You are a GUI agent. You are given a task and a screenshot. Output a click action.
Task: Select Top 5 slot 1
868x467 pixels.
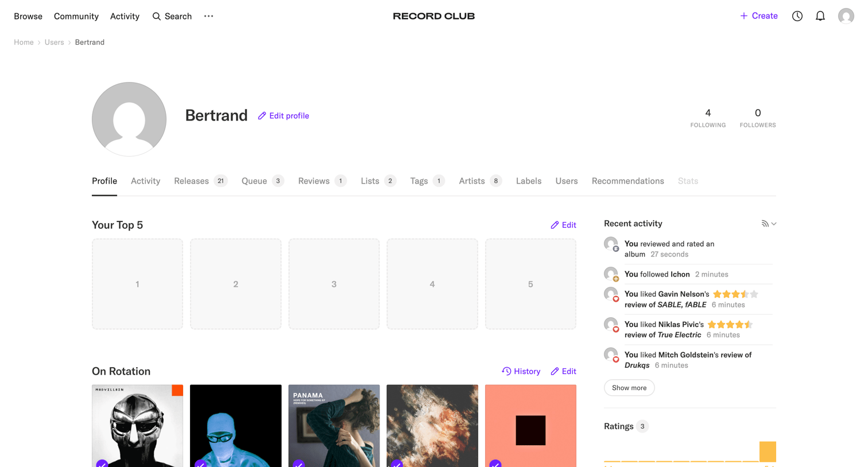pos(137,284)
